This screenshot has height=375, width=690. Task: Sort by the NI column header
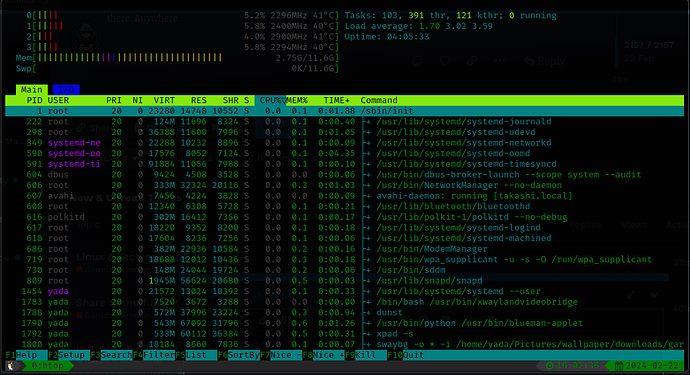pyautogui.click(x=138, y=100)
